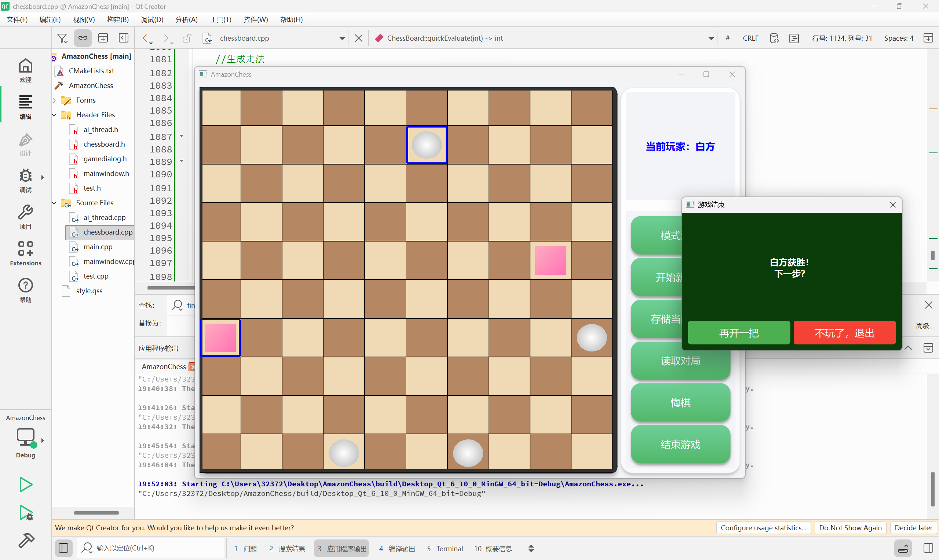
Task: Toggle the right sidebar visibility button
Action: [x=928, y=548]
